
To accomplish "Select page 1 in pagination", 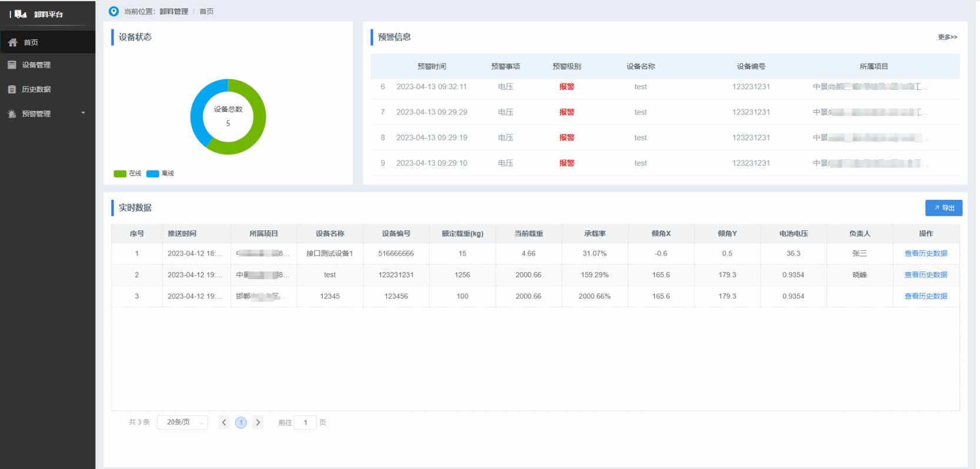I will (x=240, y=423).
